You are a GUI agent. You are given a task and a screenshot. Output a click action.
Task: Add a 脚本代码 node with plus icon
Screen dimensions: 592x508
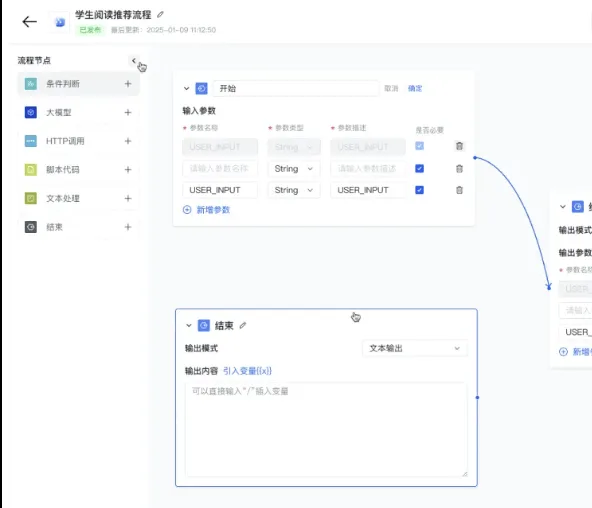128,170
